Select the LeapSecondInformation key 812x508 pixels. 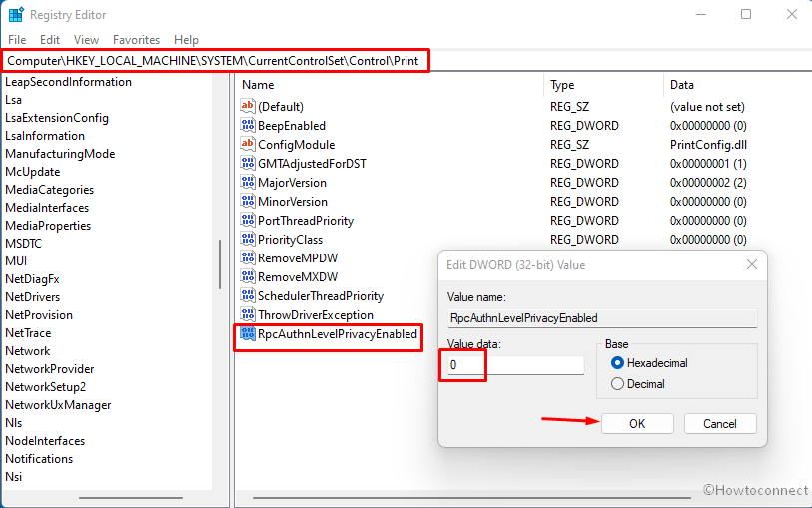click(68, 82)
